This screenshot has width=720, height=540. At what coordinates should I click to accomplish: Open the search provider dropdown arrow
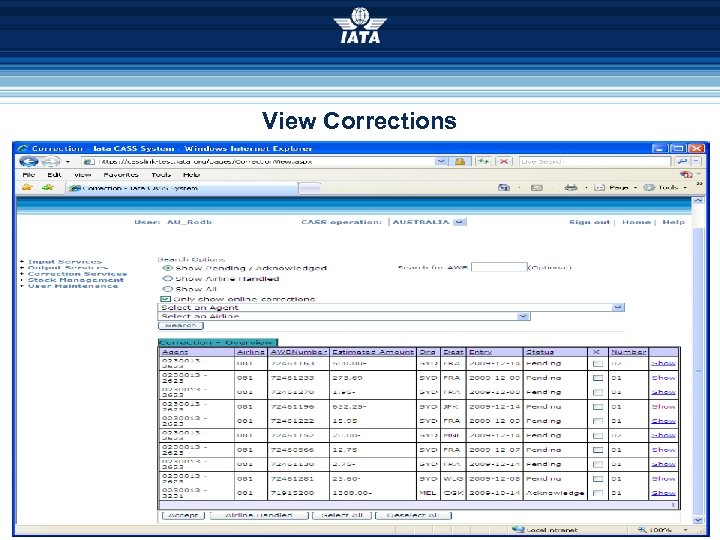[x=696, y=162]
